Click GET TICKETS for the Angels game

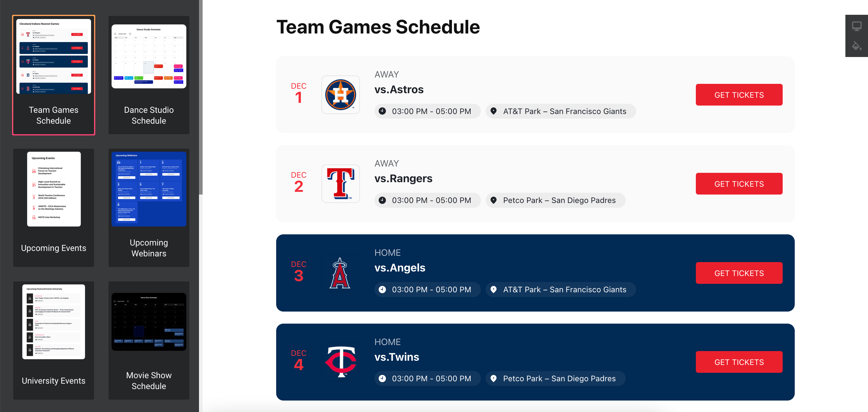coord(739,273)
